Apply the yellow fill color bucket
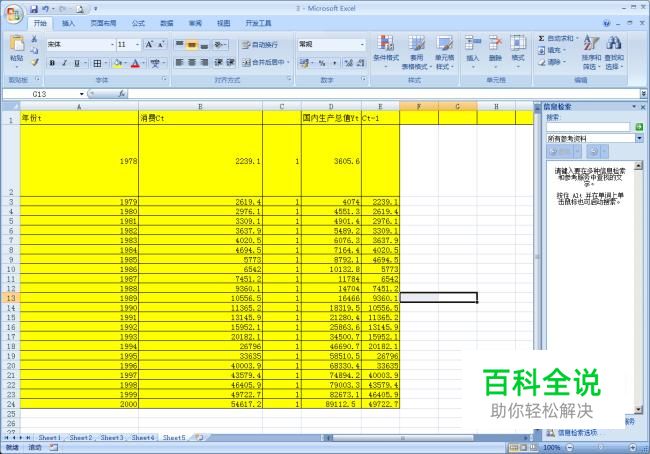650x454 pixels. 118,63
